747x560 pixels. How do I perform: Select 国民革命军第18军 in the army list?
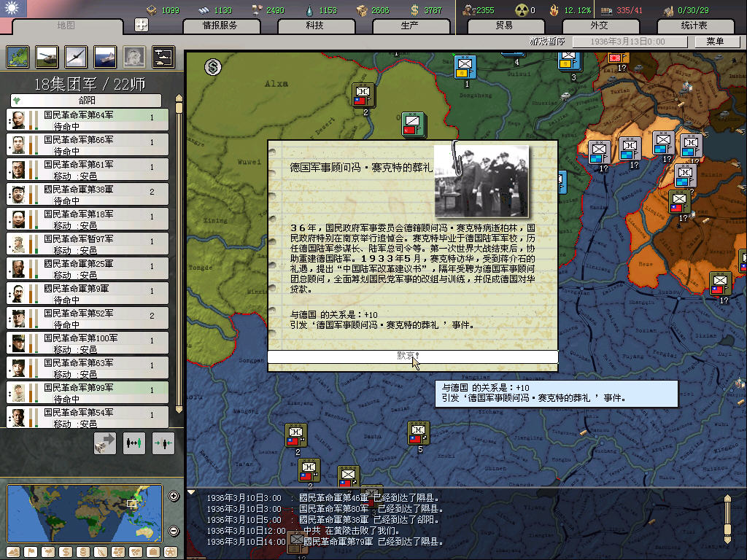click(88, 219)
